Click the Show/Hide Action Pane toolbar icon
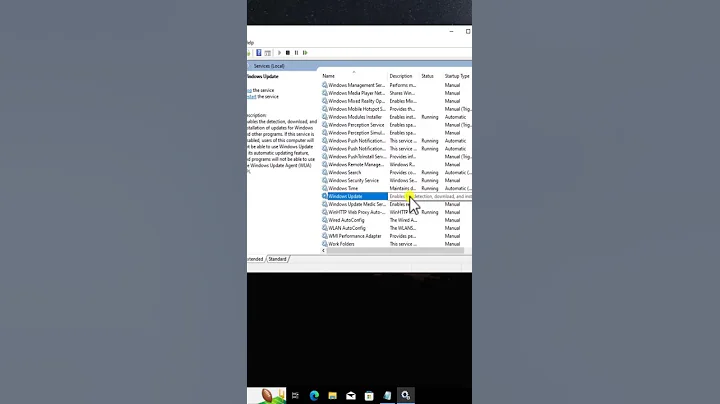Viewport: 720px width, 404px height. 268,53
